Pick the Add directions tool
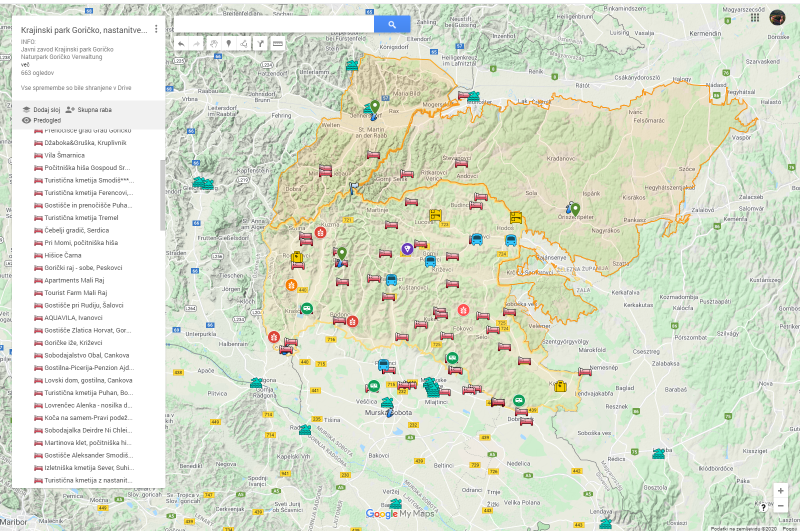 click(x=261, y=44)
